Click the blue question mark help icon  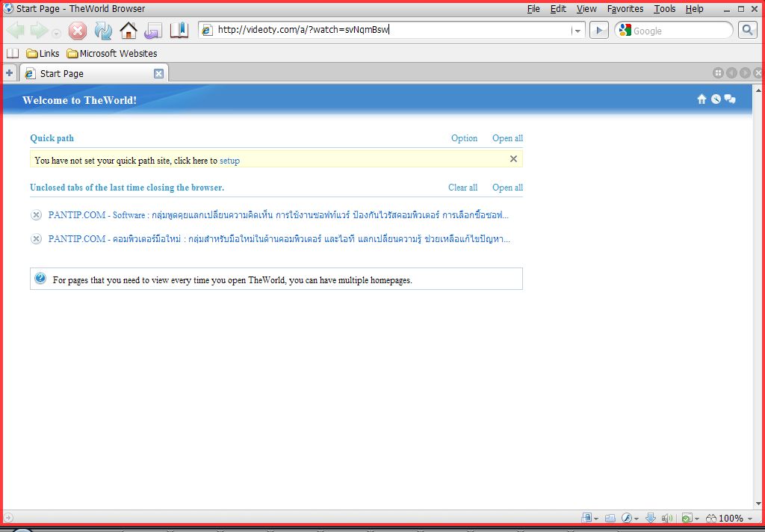pos(40,278)
